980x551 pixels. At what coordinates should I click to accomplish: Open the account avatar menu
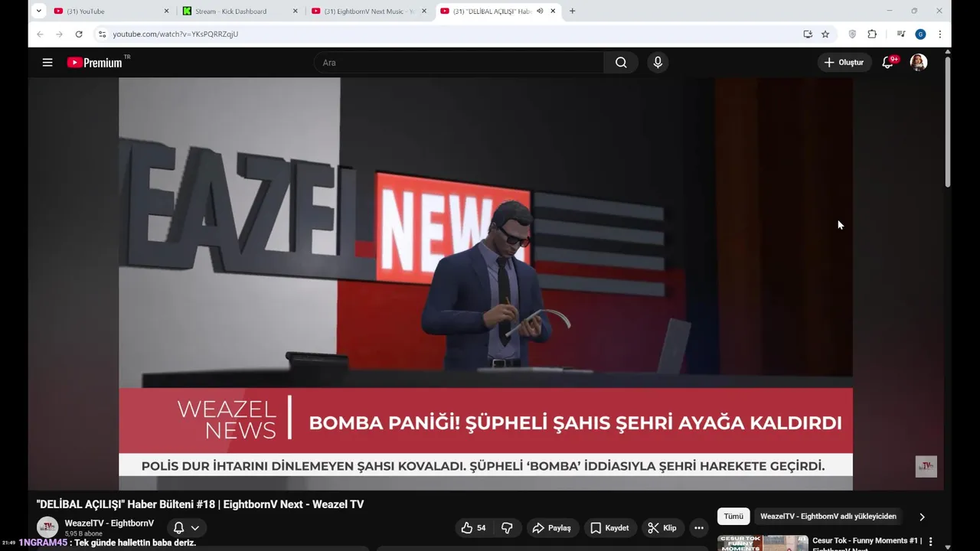tap(919, 63)
